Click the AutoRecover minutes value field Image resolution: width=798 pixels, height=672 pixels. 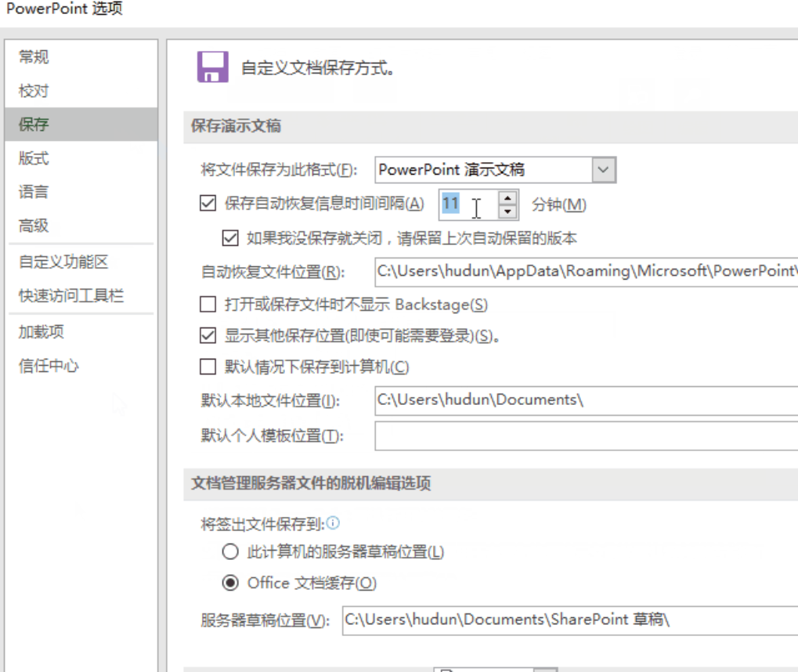coord(468,204)
